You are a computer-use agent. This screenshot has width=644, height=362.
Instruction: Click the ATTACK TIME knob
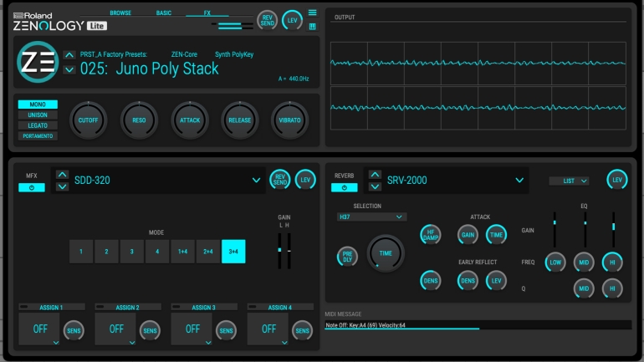496,235
